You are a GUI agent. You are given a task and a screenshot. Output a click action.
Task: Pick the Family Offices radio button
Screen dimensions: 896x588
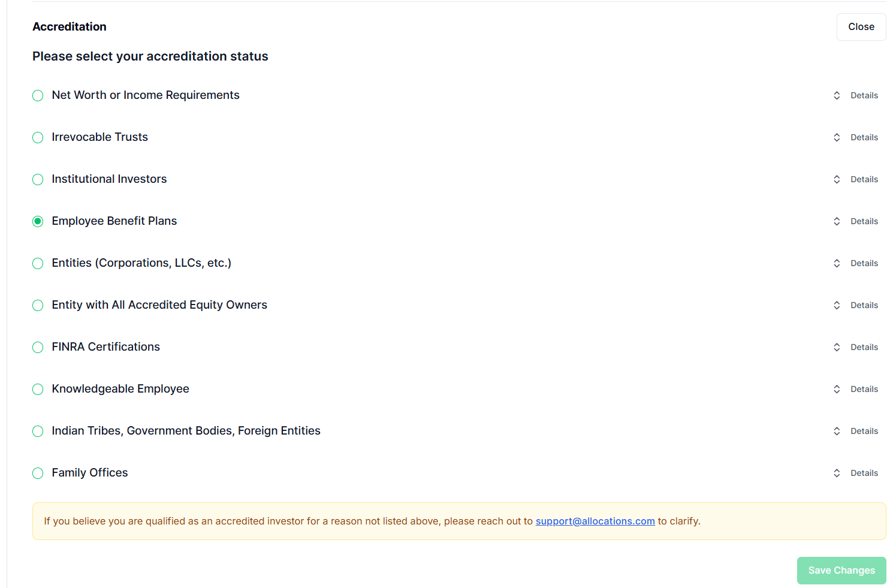[38, 474]
